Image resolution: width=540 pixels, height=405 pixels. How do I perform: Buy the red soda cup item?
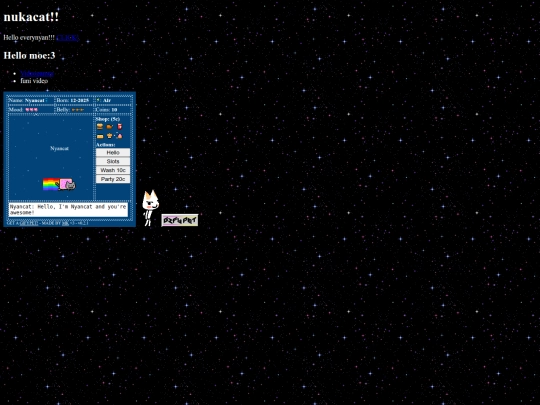120,126
